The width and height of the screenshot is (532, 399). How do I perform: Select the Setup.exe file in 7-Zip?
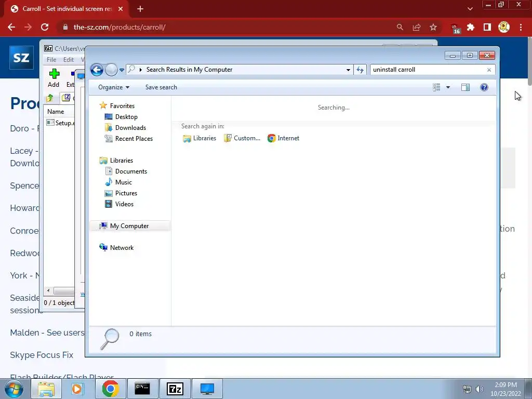pyautogui.click(x=60, y=123)
